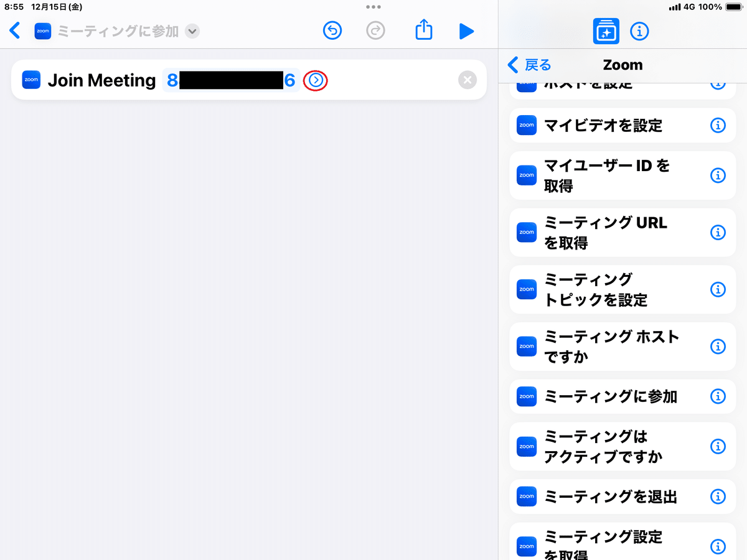
Task: Tap the clock time 8:55
Action: (x=14, y=7)
